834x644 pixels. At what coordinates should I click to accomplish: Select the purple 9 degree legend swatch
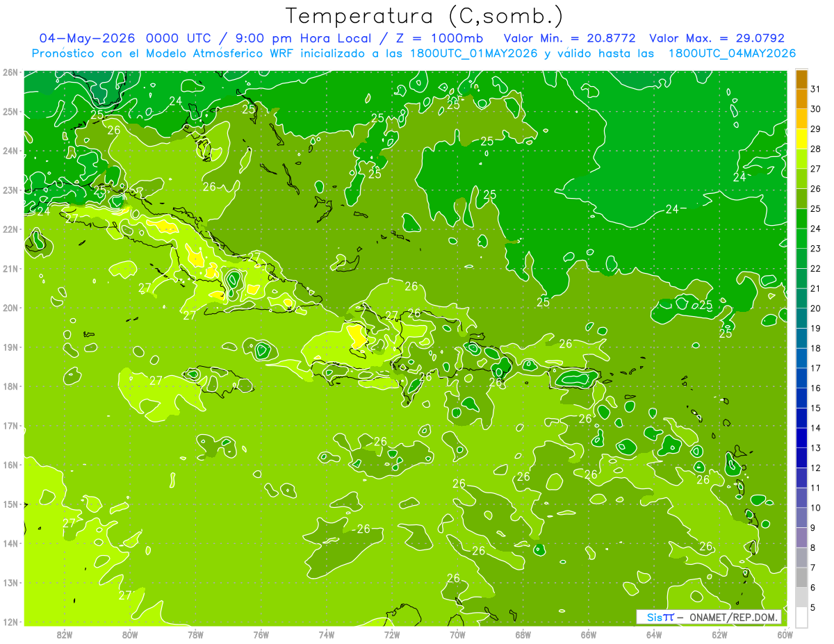(801, 538)
